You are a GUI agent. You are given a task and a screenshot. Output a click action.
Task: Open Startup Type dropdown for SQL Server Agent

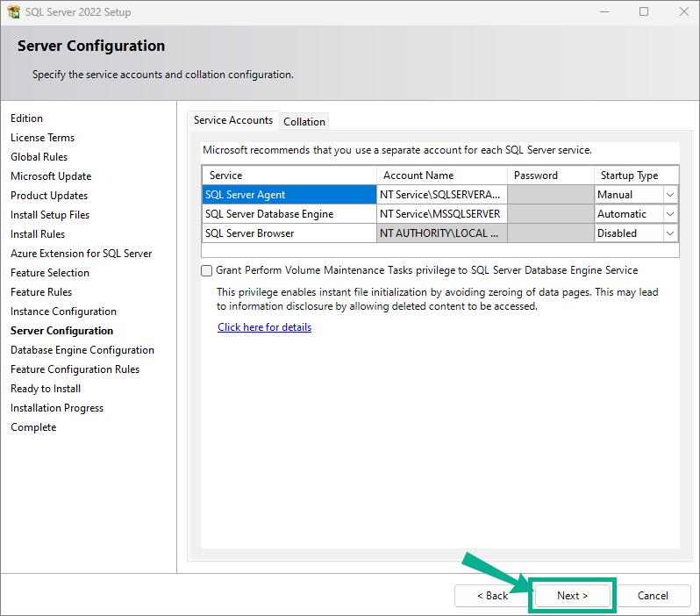point(670,195)
